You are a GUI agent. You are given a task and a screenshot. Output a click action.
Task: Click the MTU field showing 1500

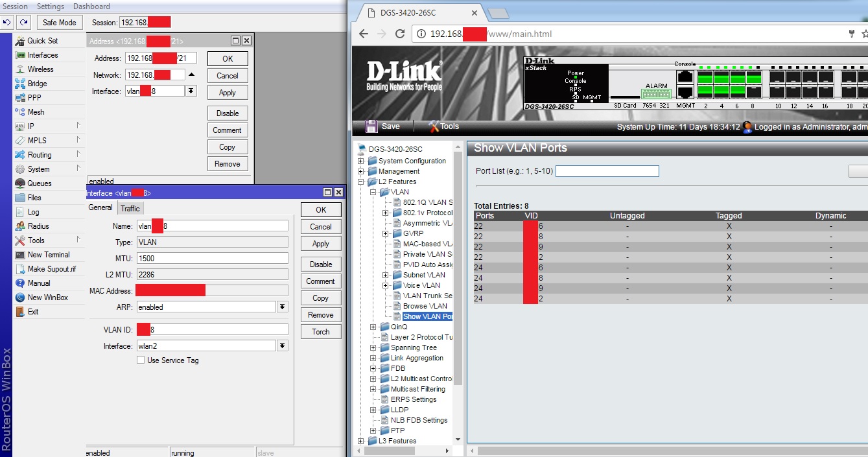(212, 258)
